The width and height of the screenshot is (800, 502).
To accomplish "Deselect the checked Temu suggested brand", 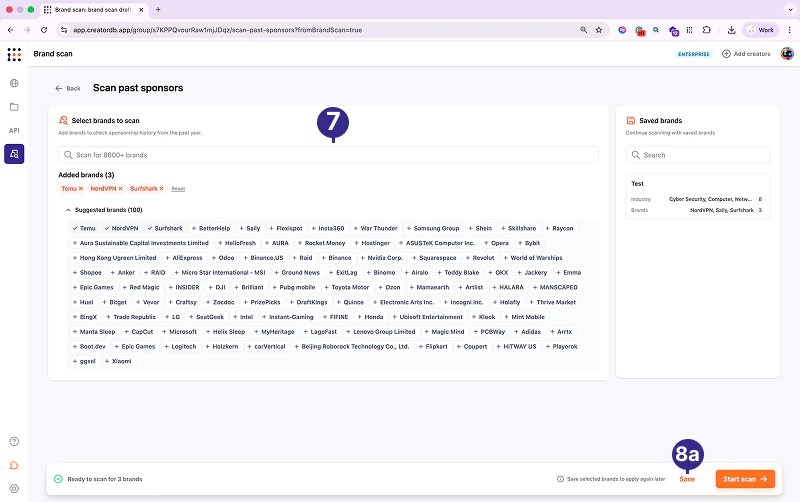I will [84, 229].
